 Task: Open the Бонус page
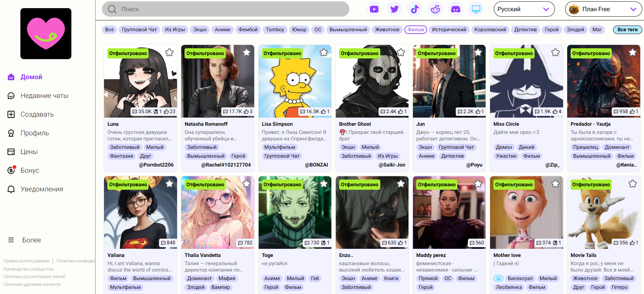(x=30, y=171)
